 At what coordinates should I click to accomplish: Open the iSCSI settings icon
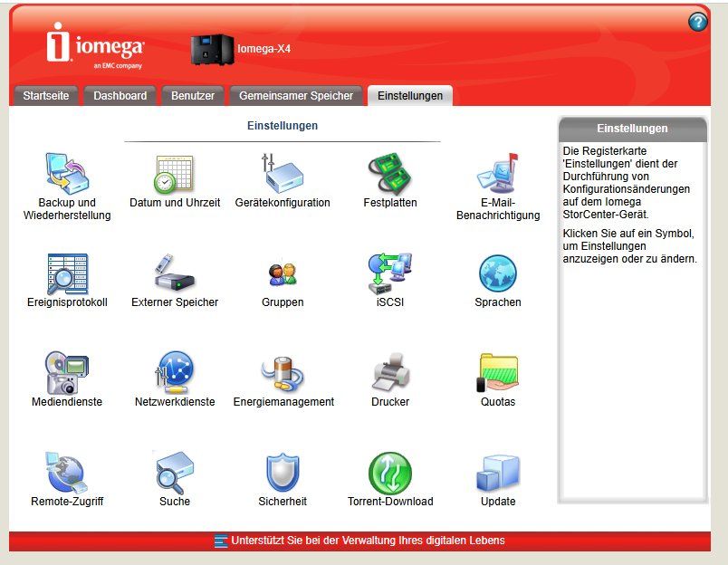pos(390,273)
